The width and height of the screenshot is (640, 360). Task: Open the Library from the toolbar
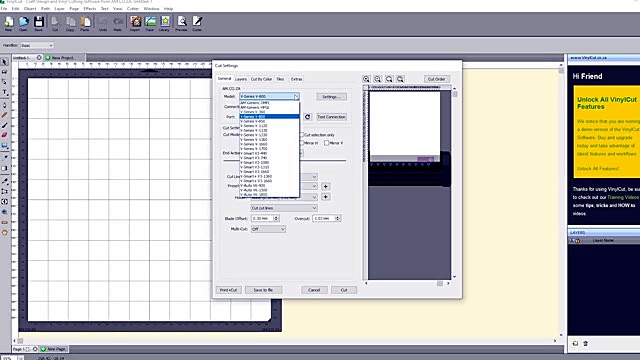point(164,23)
